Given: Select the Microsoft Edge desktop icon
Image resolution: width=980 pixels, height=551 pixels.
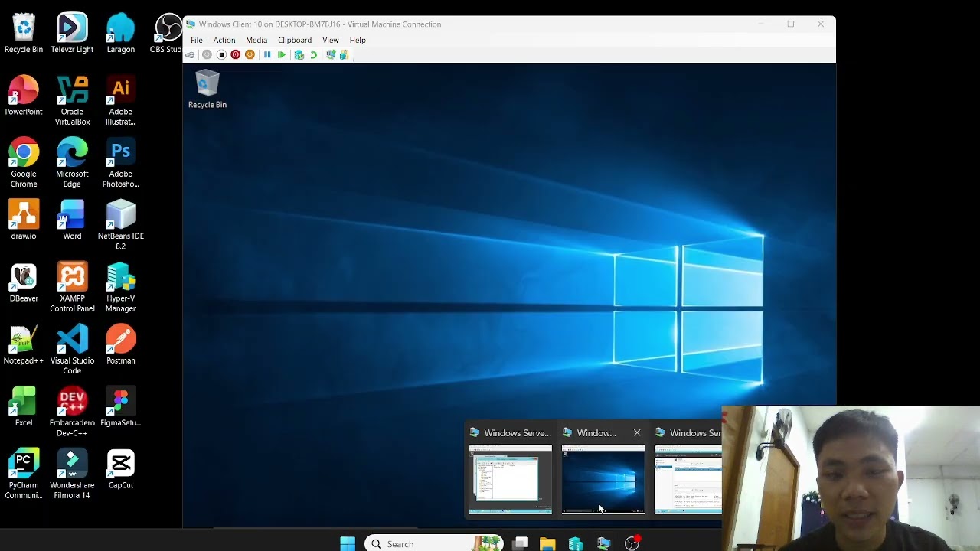Looking at the screenshot, I should [x=72, y=162].
